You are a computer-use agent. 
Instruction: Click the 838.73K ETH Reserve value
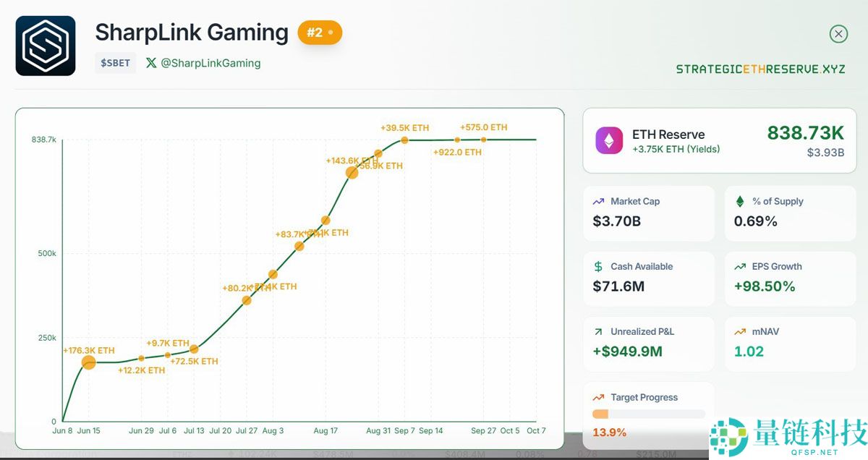click(805, 133)
